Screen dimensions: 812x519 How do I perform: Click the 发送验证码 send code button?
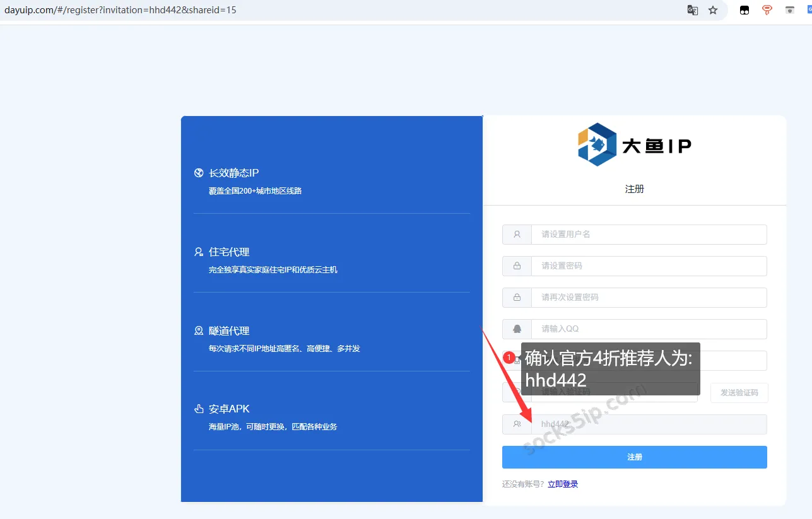(739, 392)
